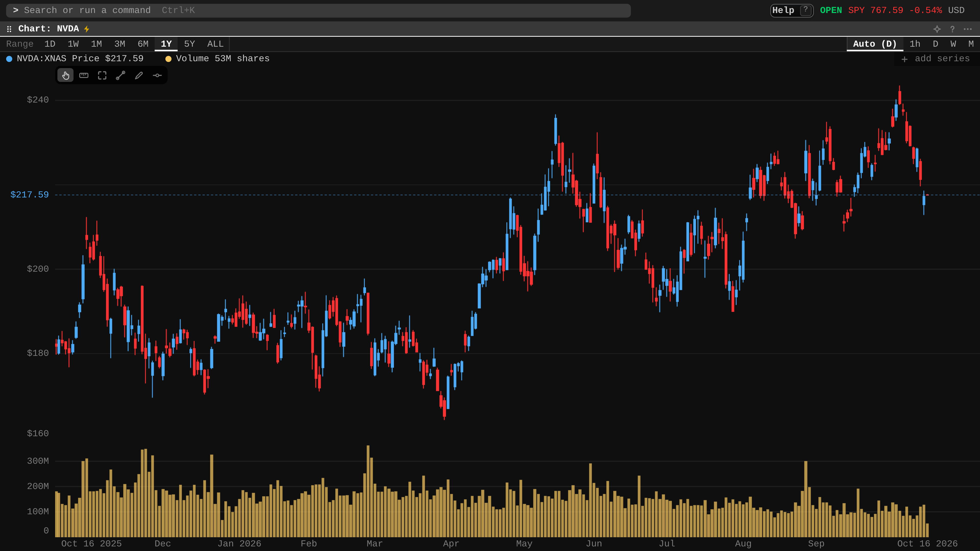Click the Oct 16 2025 date label
Image resolution: width=980 pixels, height=551 pixels.
(91, 544)
